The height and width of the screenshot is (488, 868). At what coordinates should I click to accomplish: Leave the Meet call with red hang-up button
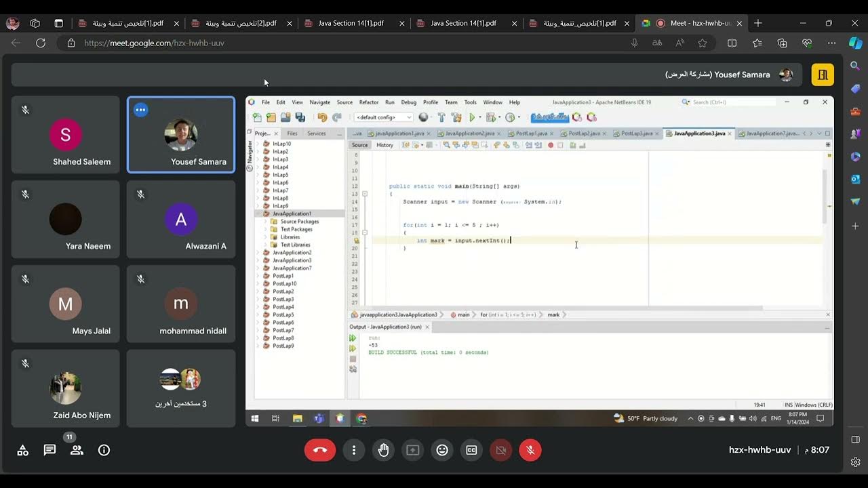tap(320, 450)
